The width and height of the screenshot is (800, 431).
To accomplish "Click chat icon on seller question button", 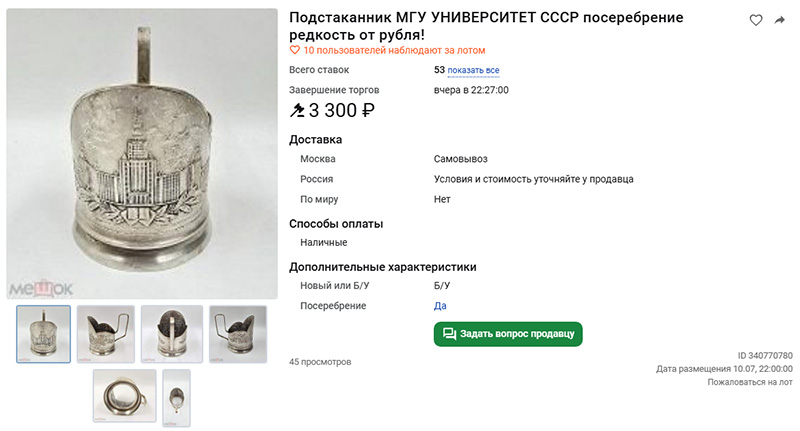I will 449,334.
